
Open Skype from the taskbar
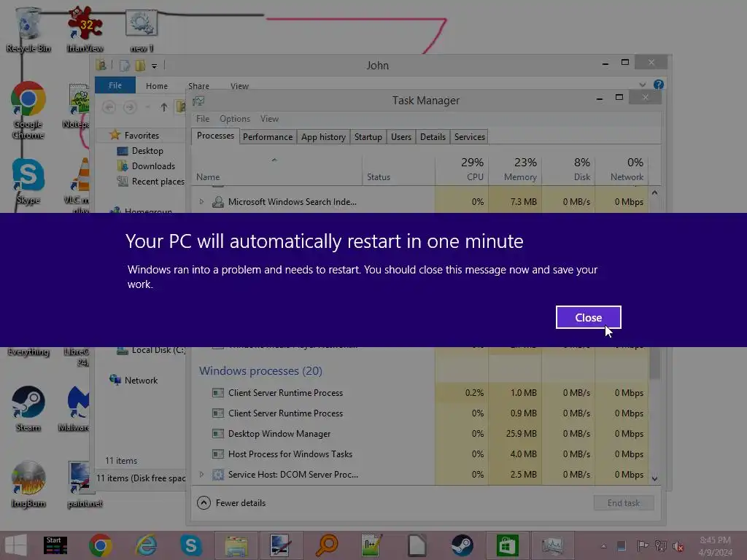coord(190,545)
